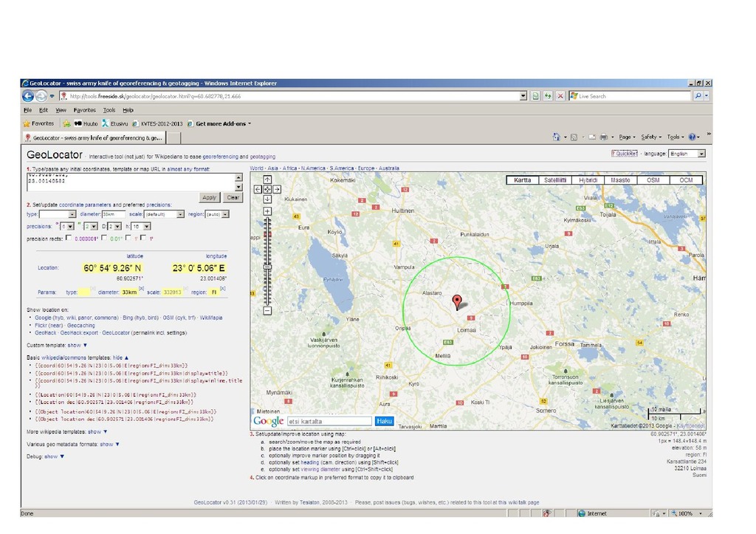Viewport: 756px width, 534px height.
Task: Open the language dropdown set to English
Action: tap(687, 154)
